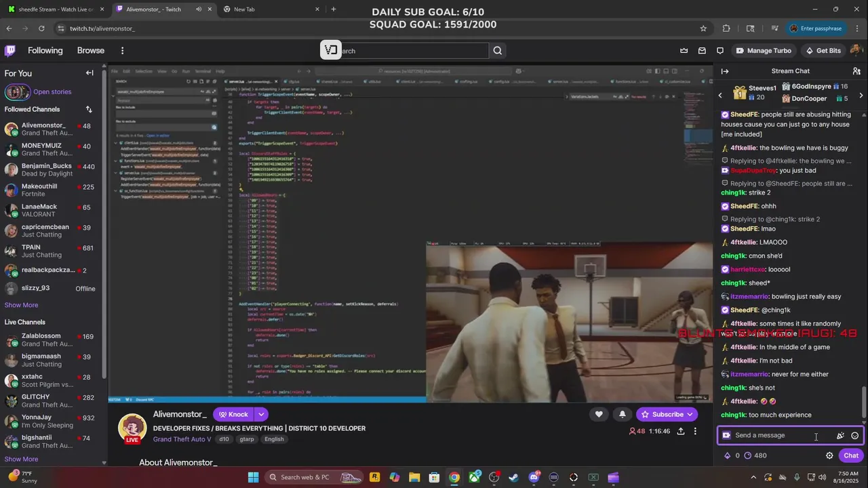The width and height of the screenshot is (868, 488).
Task: Expand Show More under Followed Channels
Action: coord(21,305)
